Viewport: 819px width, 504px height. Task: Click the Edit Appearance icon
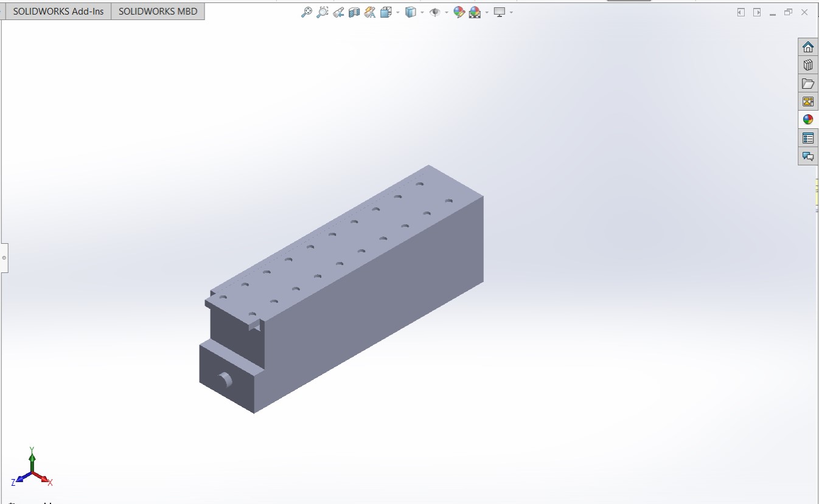click(x=459, y=12)
